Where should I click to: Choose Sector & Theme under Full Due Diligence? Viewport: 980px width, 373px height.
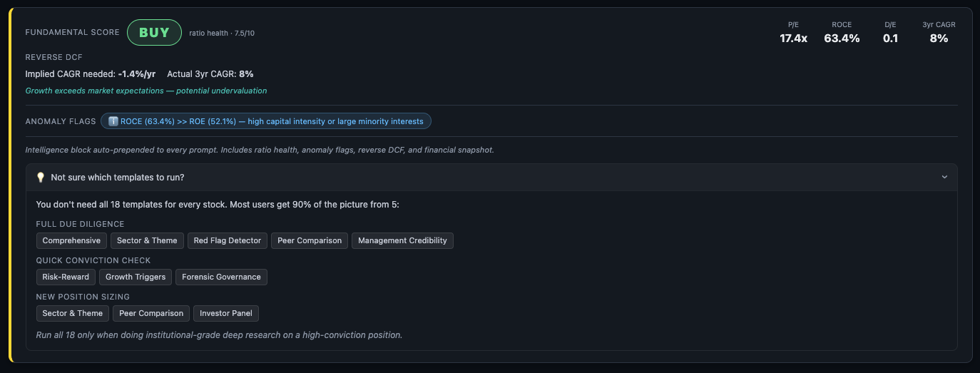148,240
